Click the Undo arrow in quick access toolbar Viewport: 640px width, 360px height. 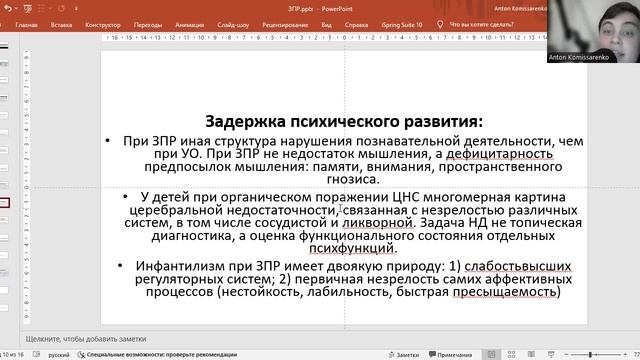[8, 8]
